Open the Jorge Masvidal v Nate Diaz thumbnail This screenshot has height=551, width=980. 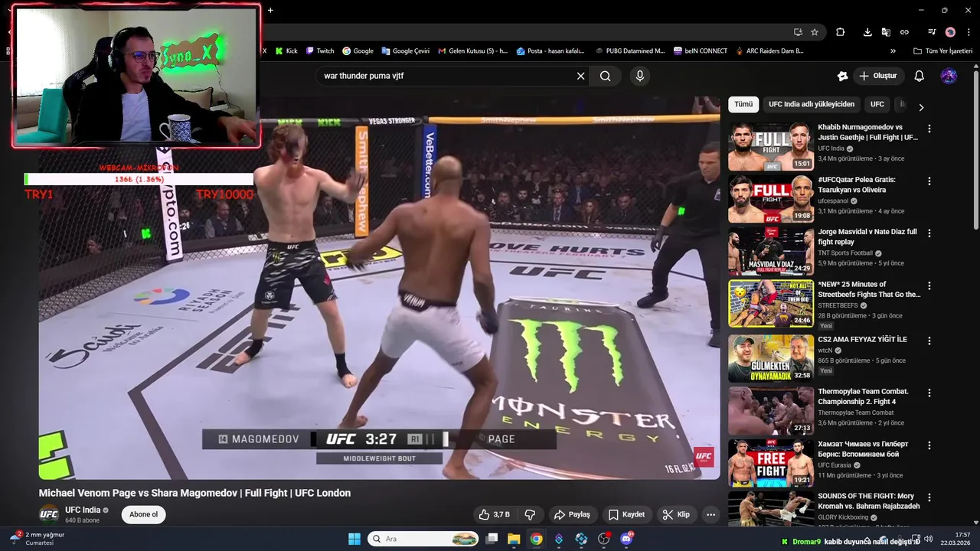(770, 251)
